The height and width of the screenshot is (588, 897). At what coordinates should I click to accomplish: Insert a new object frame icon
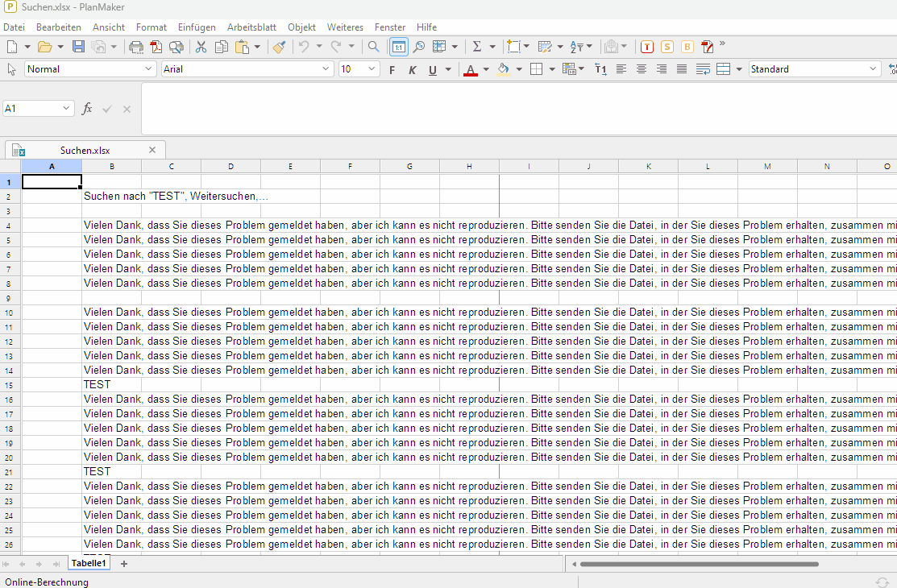pyautogui.click(x=513, y=47)
